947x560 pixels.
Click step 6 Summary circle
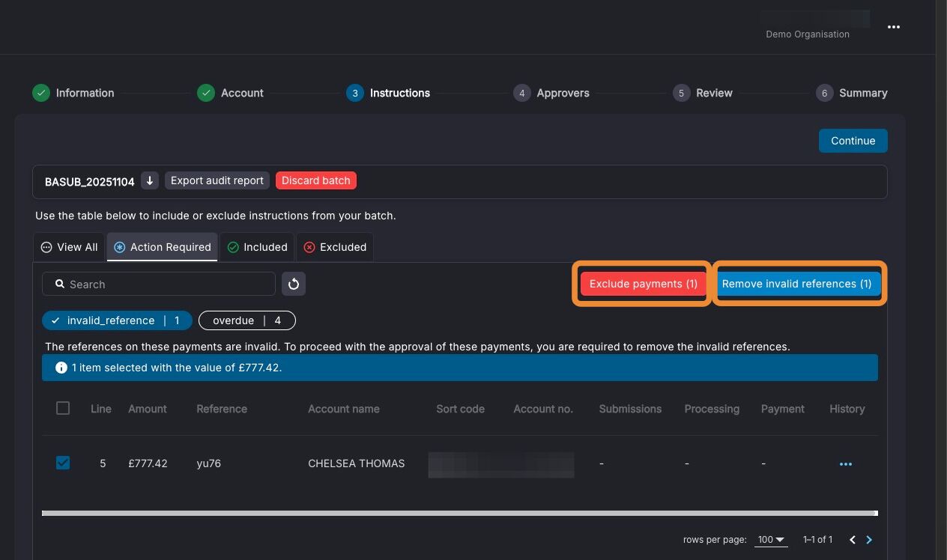[824, 93]
